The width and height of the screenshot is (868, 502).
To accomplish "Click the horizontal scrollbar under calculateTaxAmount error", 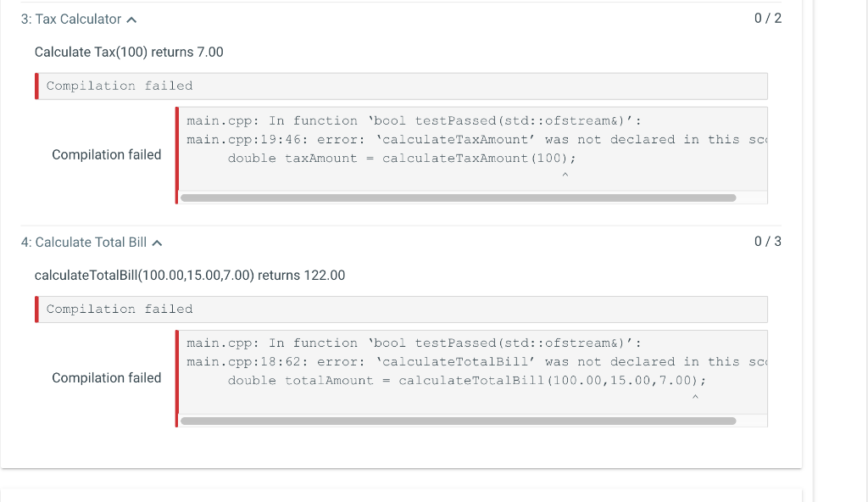I will [458, 198].
